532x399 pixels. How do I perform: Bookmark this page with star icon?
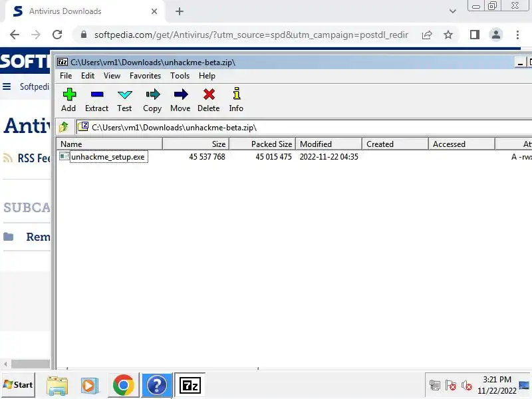[x=448, y=35]
